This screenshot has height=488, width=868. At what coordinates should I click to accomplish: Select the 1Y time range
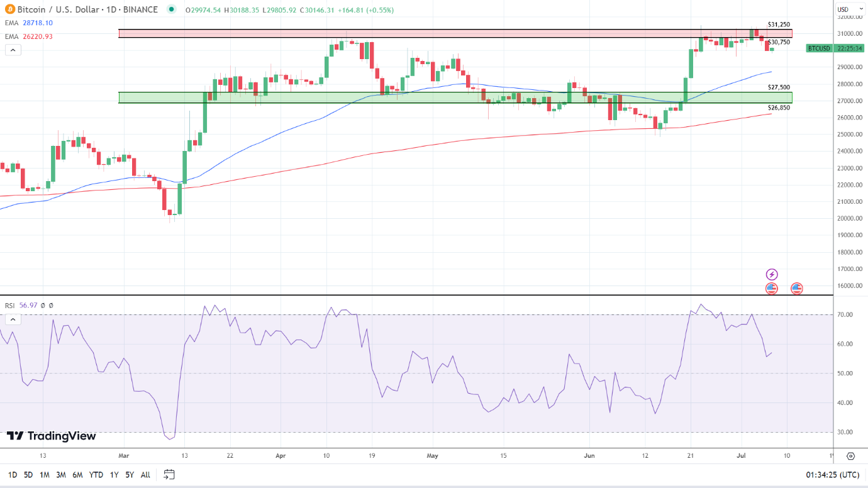click(x=114, y=475)
